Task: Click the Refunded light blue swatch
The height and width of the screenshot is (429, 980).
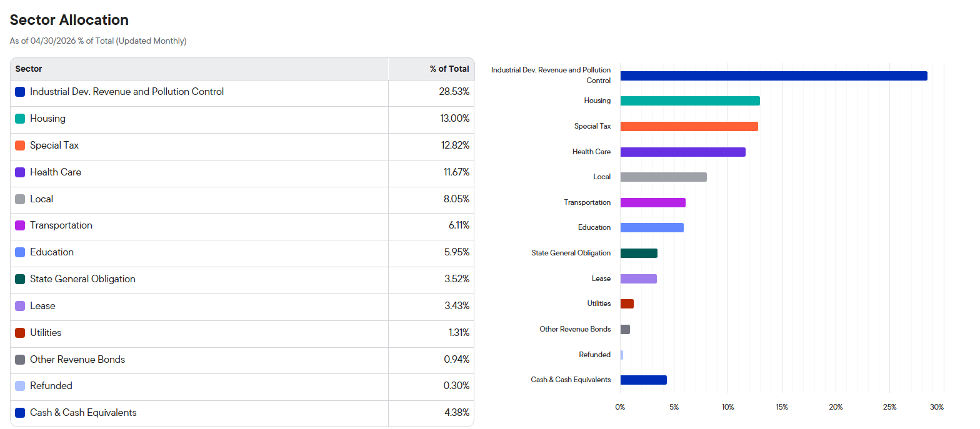Action: 20,386
